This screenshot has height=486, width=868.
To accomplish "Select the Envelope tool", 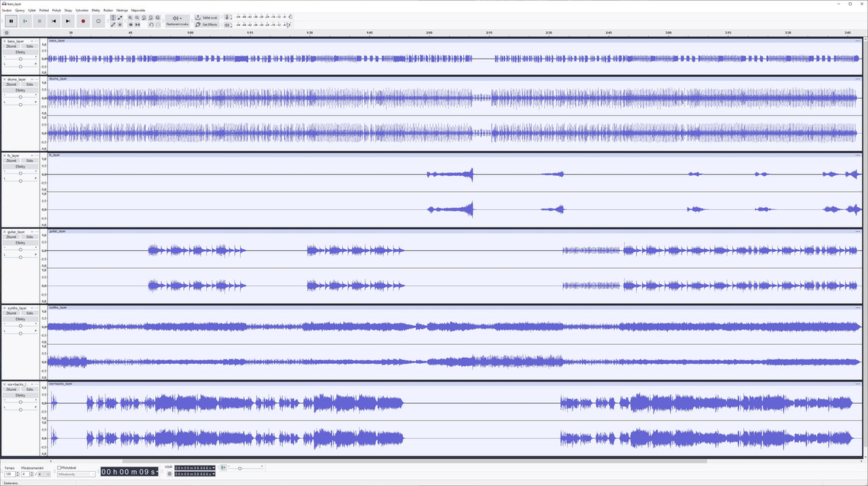I will point(120,18).
